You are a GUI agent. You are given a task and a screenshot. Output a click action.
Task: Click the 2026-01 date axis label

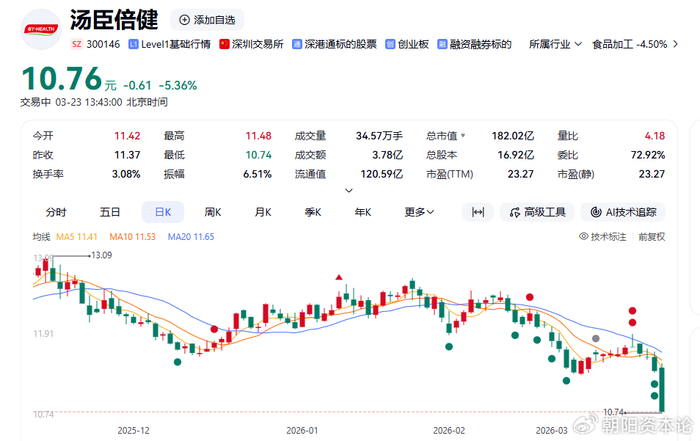(302, 430)
